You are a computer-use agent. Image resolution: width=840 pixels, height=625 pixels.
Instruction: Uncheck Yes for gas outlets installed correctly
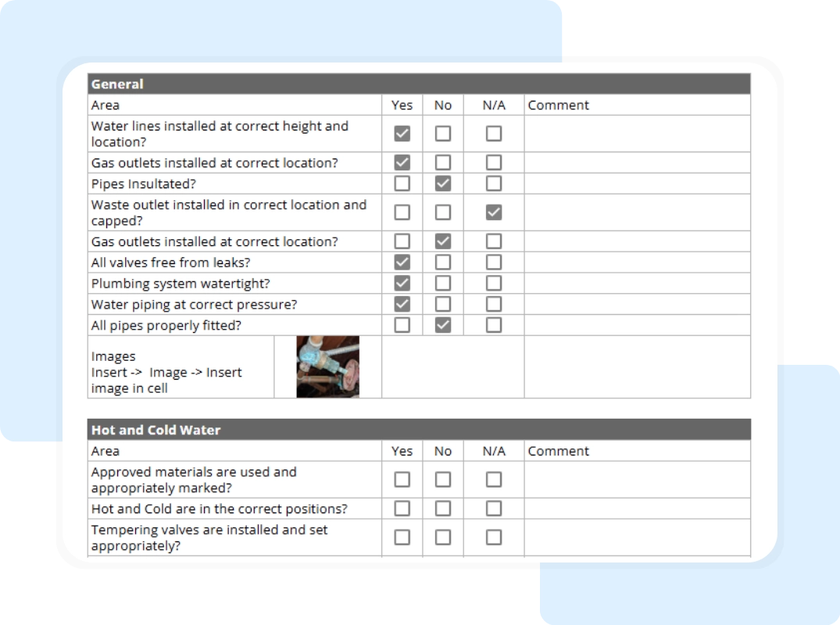click(402, 162)
